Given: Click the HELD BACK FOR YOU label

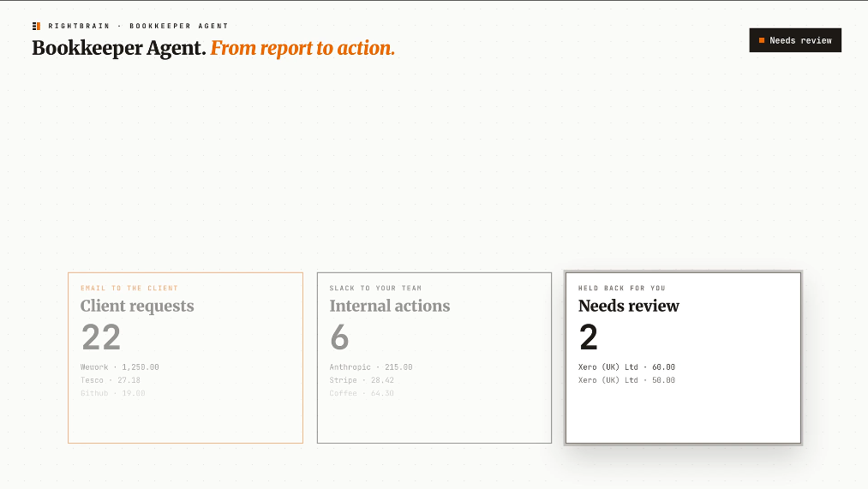Looking at the screenshot, I should click(622, 289).
